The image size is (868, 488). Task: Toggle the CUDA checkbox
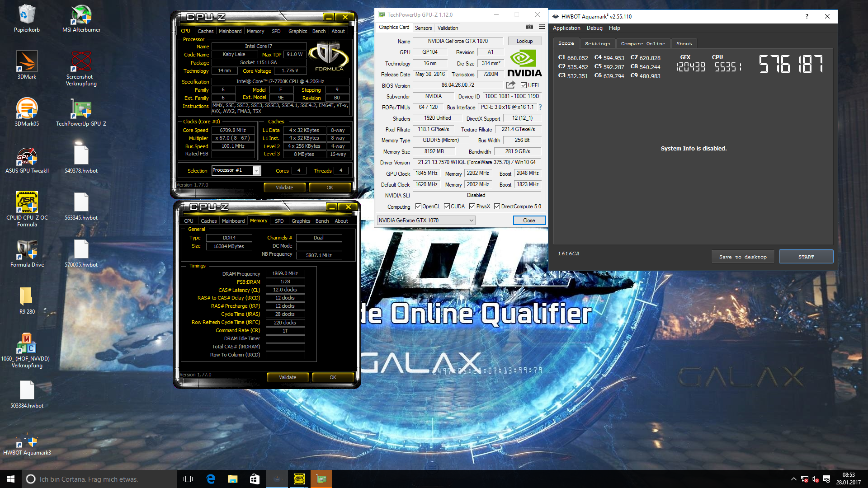pos(447,206)
